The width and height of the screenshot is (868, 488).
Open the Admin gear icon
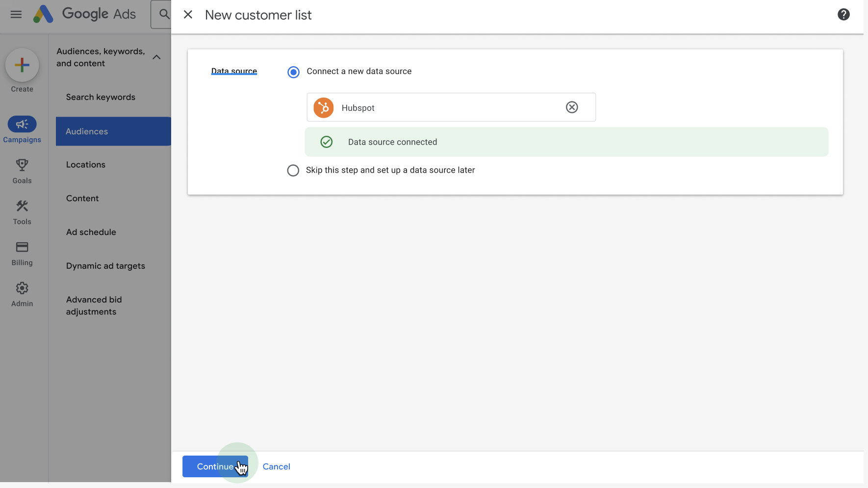22,288
